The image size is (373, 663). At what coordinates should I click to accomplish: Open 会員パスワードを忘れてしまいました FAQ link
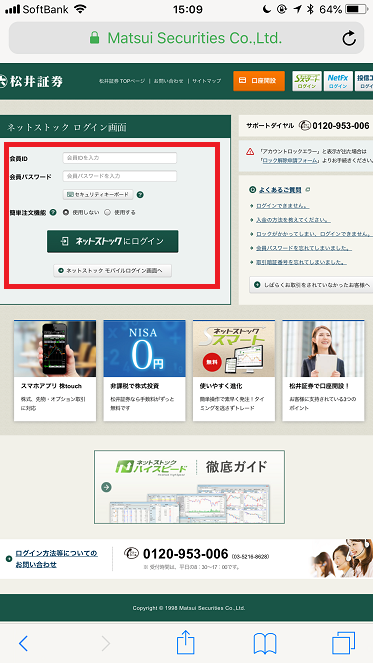[304, 248]
